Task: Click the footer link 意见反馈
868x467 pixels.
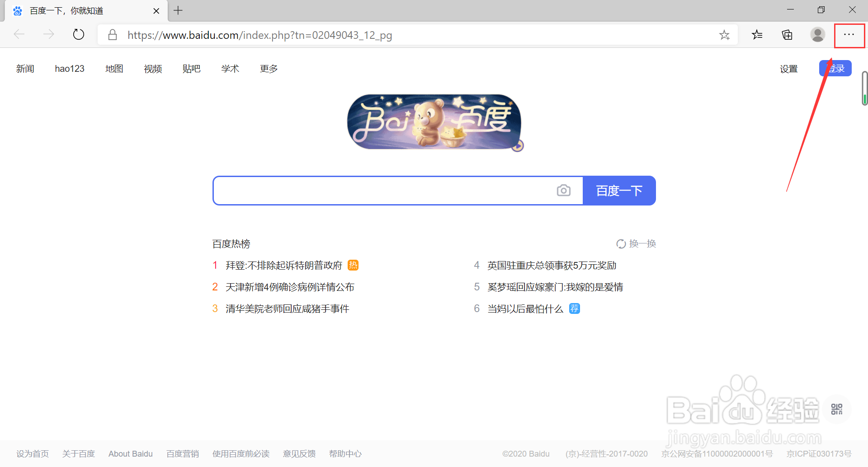Action: [x=299, y=454]
